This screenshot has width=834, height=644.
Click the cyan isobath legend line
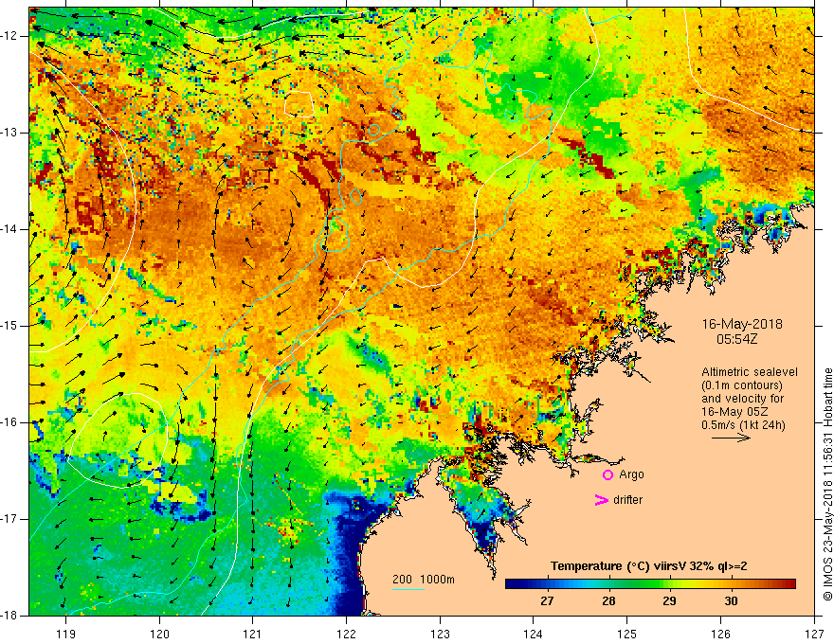pyautogui.click(x=408, y=589)
